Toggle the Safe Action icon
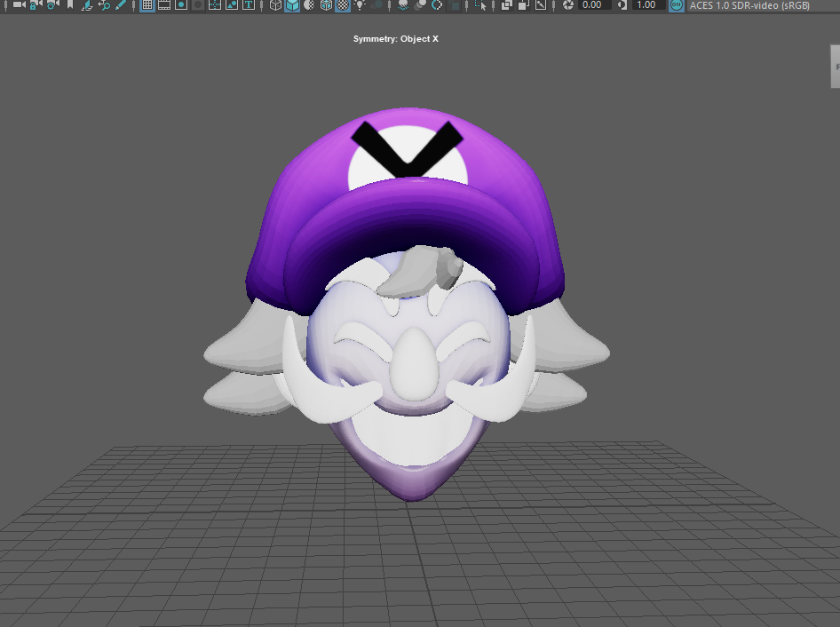The image size is (840, 627). coord(232,4)
